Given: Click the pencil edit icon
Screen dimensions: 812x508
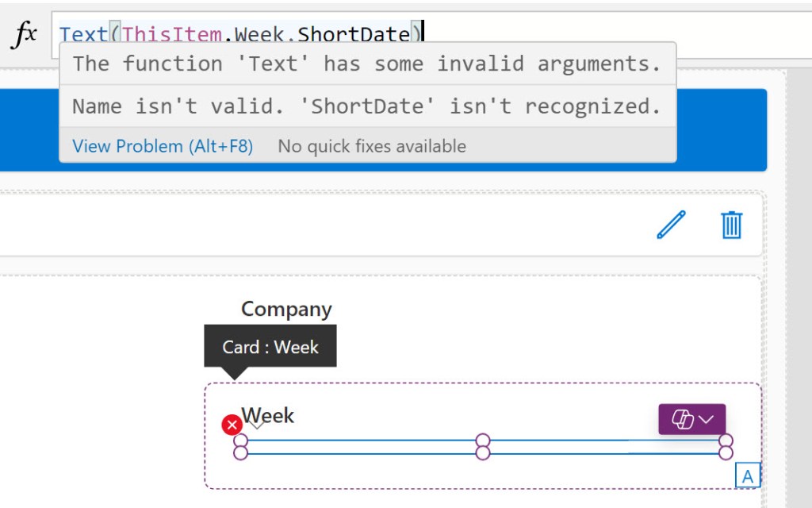Looking at the screenshot, I should click(671, 225).
